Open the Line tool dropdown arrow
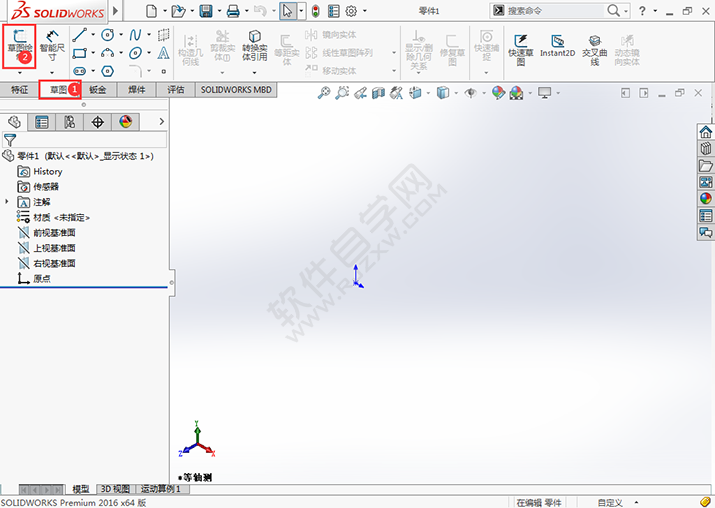This screenshot has width=715, height=508. coord(93,35)
